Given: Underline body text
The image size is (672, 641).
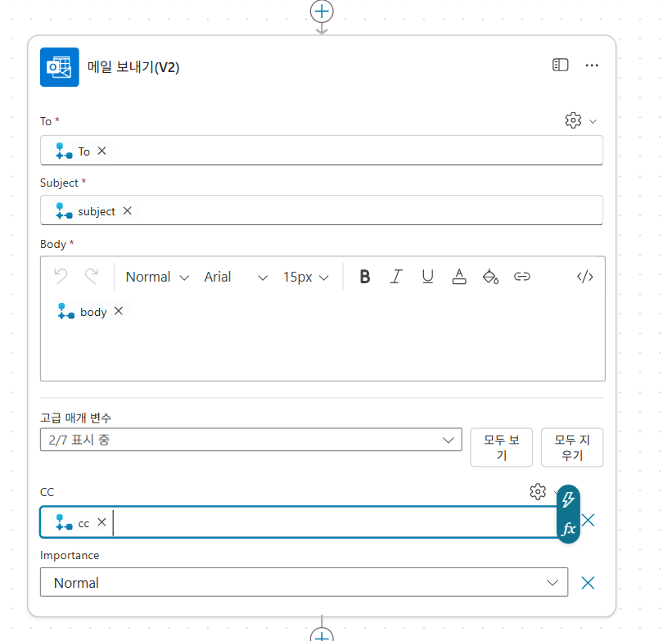Looking at the screenshot, I should tap(428, 277).
